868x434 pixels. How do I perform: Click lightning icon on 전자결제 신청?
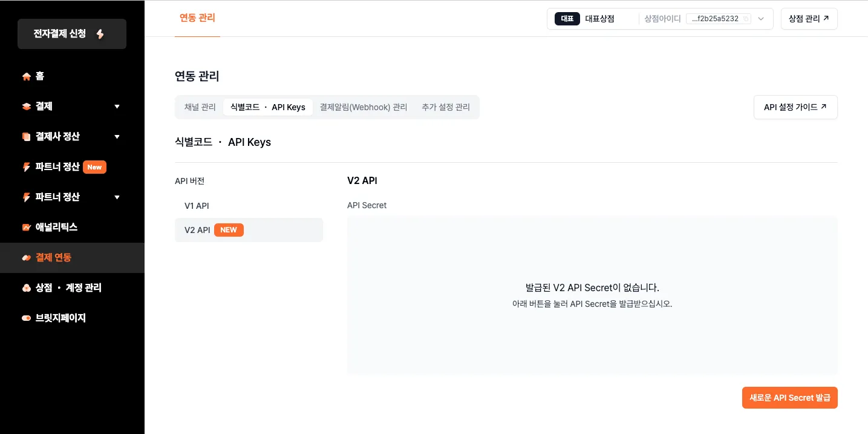[100, 34]
